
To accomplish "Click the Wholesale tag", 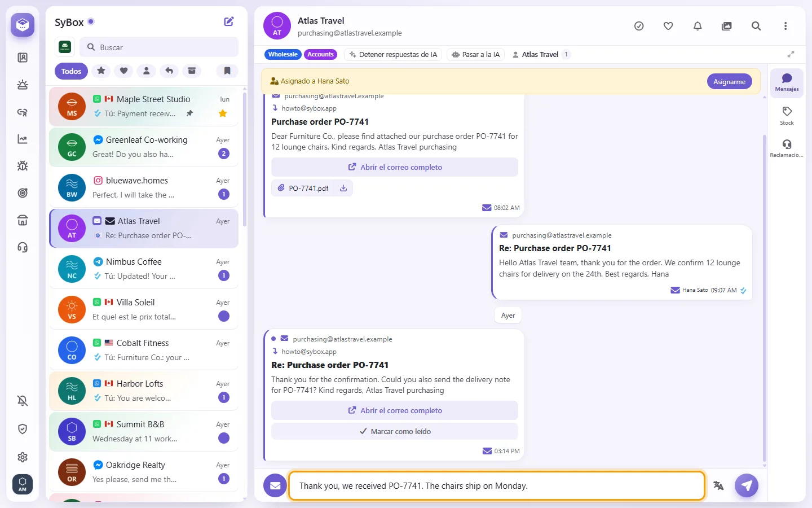I will pyautogui.click(x=283, y=55).
